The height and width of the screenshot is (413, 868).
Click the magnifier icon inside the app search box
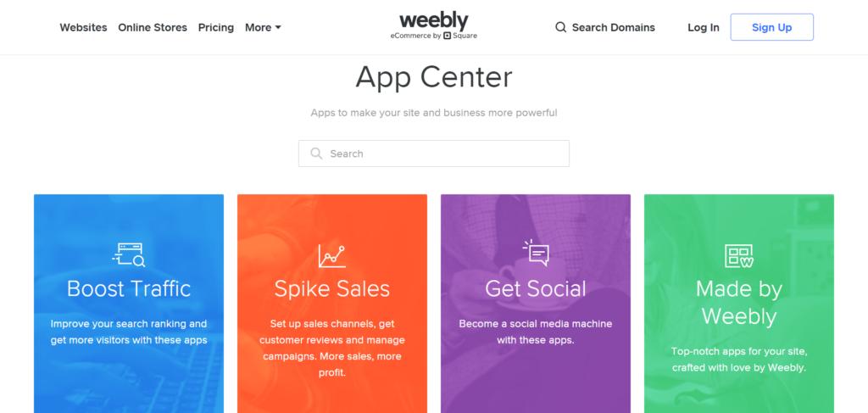click(316, 153)
